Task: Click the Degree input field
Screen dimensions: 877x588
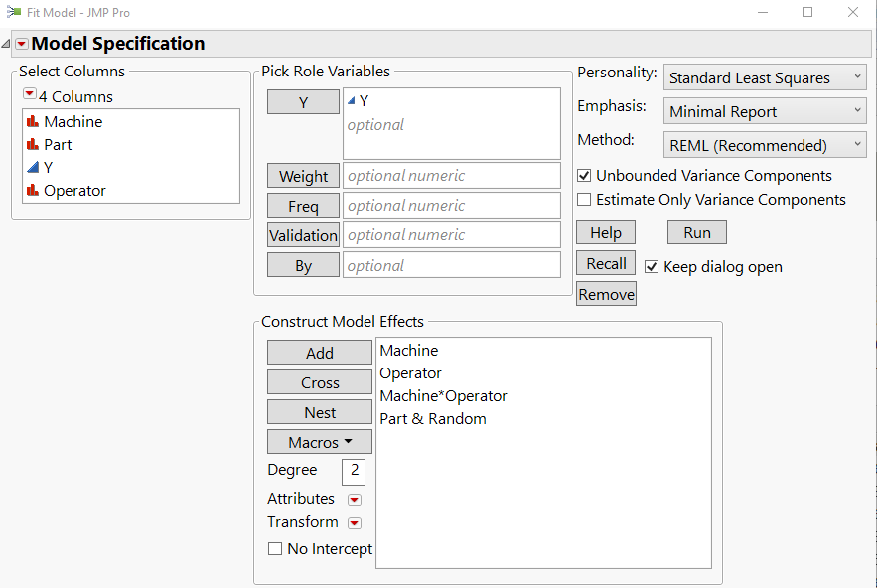Action: point(354,471)
